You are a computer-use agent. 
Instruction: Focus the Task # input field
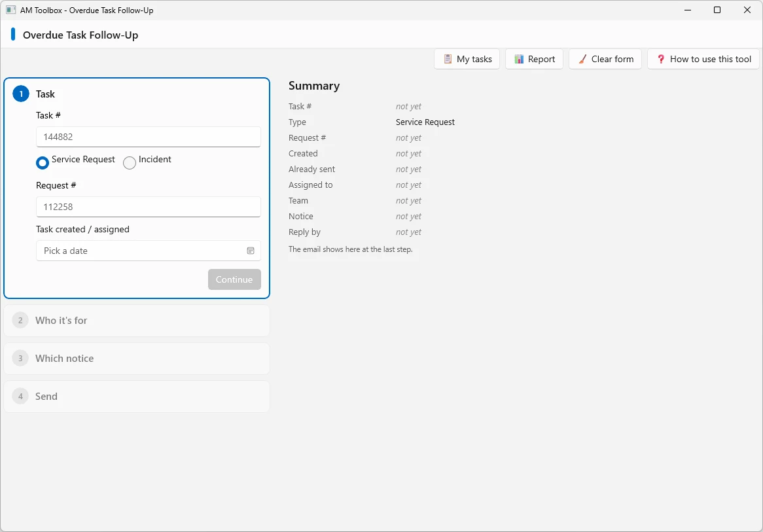tap(149, 137)
